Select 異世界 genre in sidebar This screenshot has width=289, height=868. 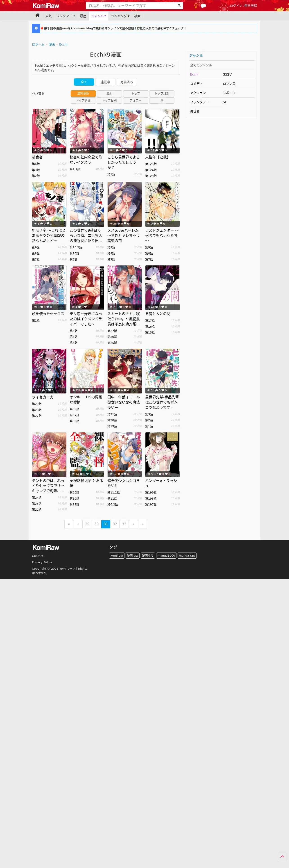click(195, 112)
